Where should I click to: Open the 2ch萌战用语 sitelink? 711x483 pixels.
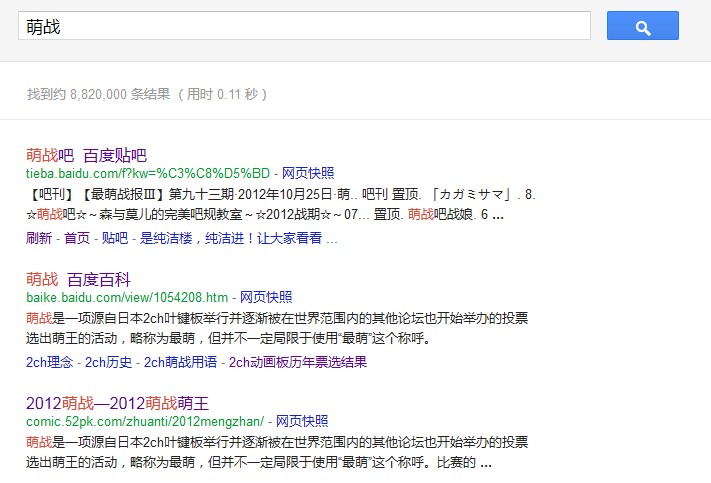point(180,362)
